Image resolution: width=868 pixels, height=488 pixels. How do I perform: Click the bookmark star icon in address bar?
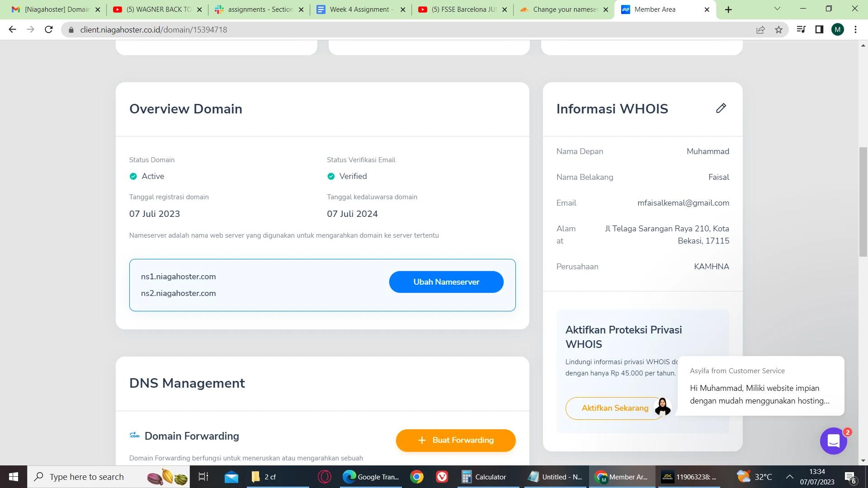tap(778, 30)
